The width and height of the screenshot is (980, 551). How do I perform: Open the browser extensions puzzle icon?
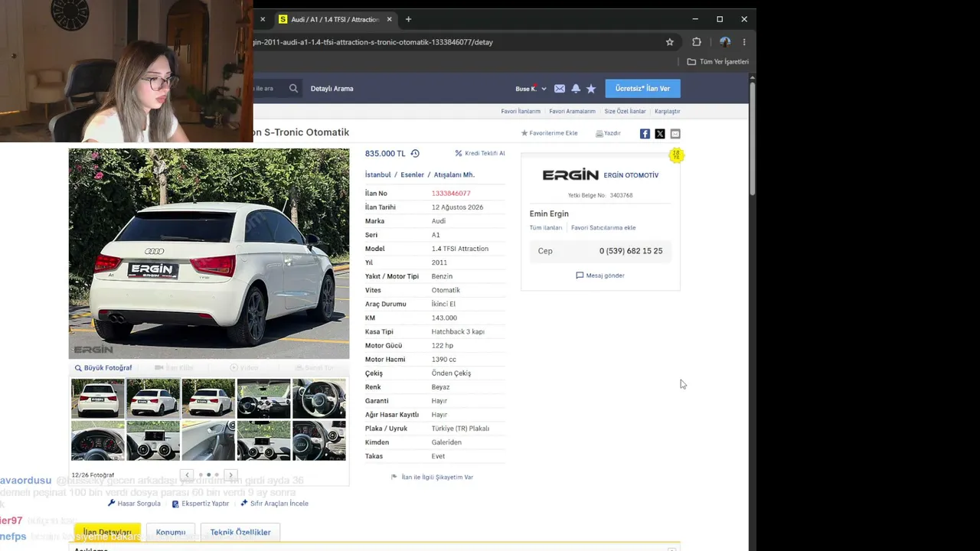coord(696,42)
